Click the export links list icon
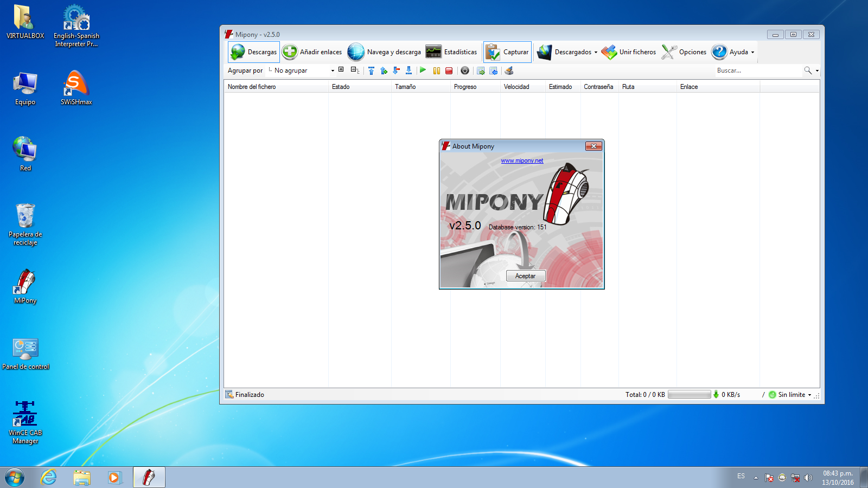The width and height of the screenshot is (868, 488). click(481, 70)
